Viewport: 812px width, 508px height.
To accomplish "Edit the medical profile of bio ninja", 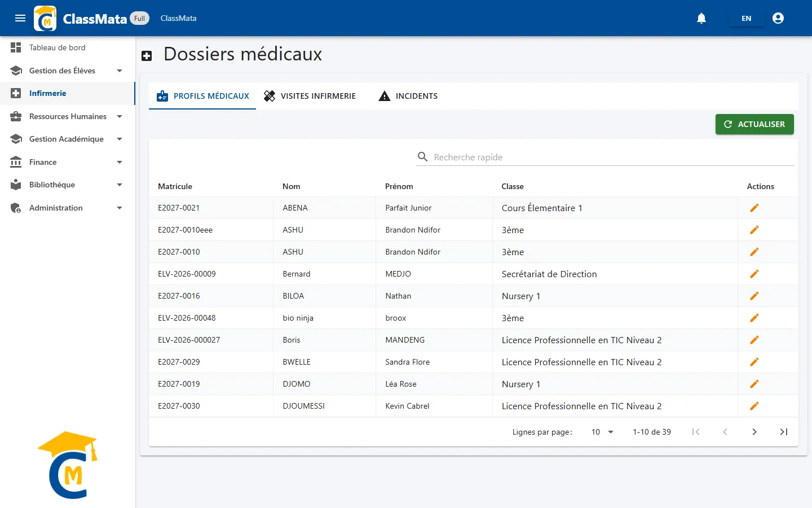I will [x=754, y=318].
